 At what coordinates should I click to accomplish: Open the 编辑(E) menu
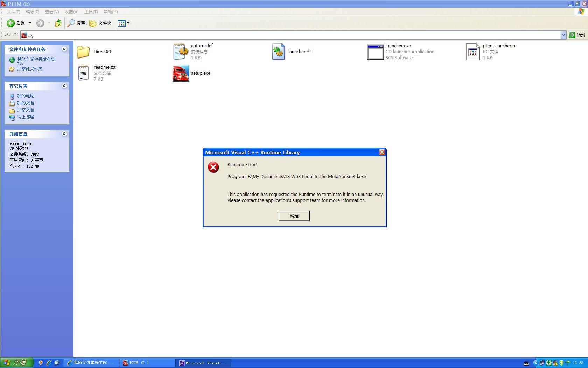click(x=33, y=12)
